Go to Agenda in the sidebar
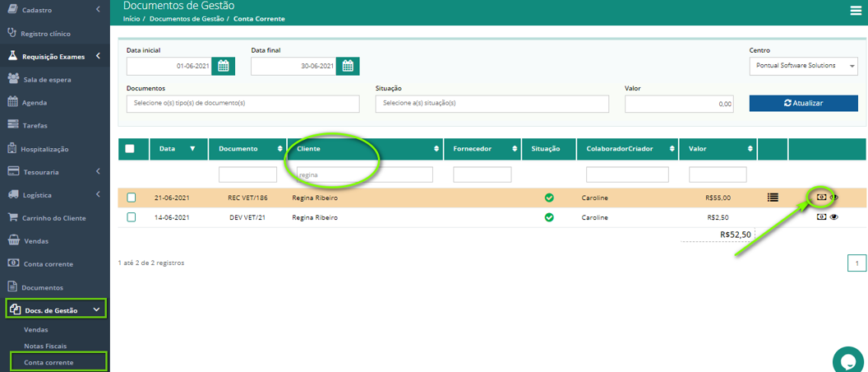This screenshot has height=372, width=868. tap(35, 103)
